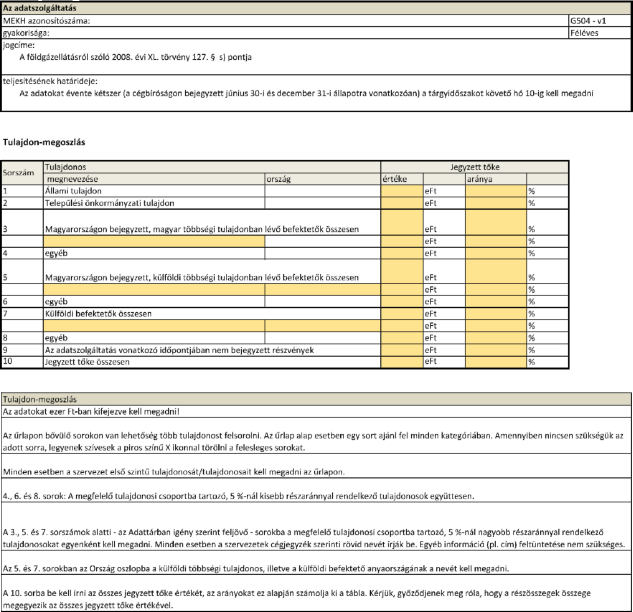This screenshot has height=612, width=633.
Task: Click 'Települési önkormányzati tulajdon' row label
Action: point(110,203)
